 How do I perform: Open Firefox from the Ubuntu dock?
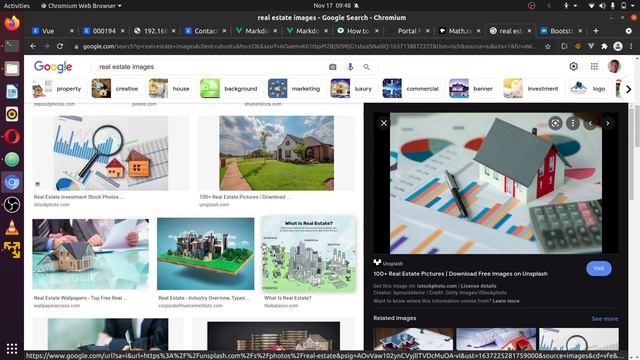point(12,23)
